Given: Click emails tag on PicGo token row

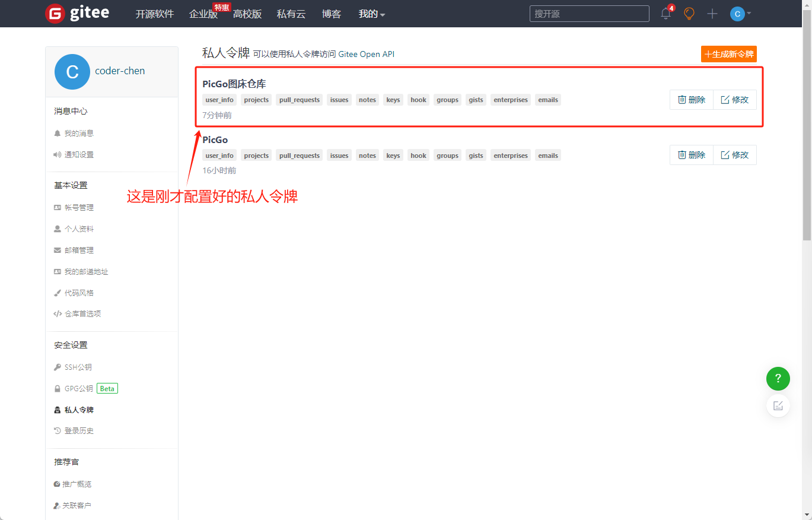Looking at the screenshot, I should tap(548, 156).
